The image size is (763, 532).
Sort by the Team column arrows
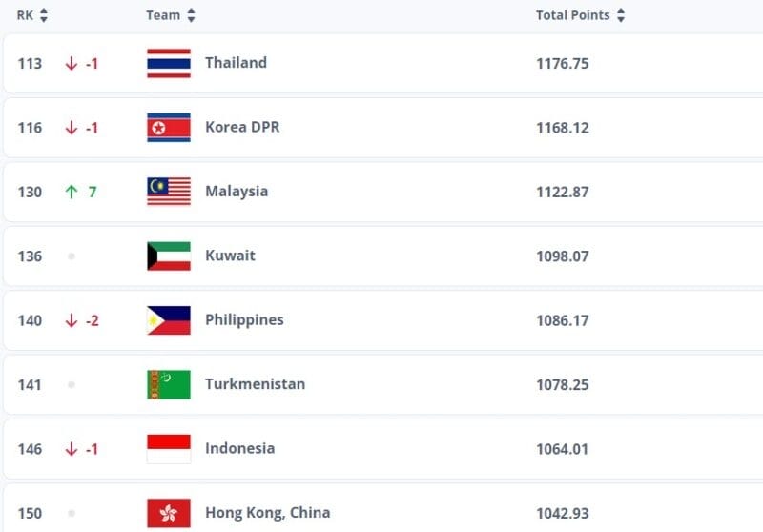pos(191,15)
